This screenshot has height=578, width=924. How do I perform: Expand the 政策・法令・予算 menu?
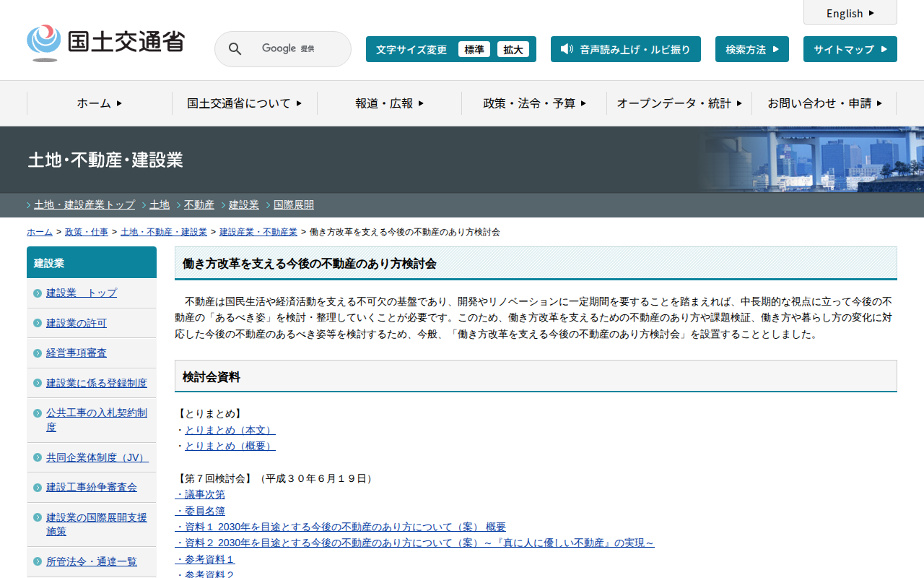click(x=534, y=103)
